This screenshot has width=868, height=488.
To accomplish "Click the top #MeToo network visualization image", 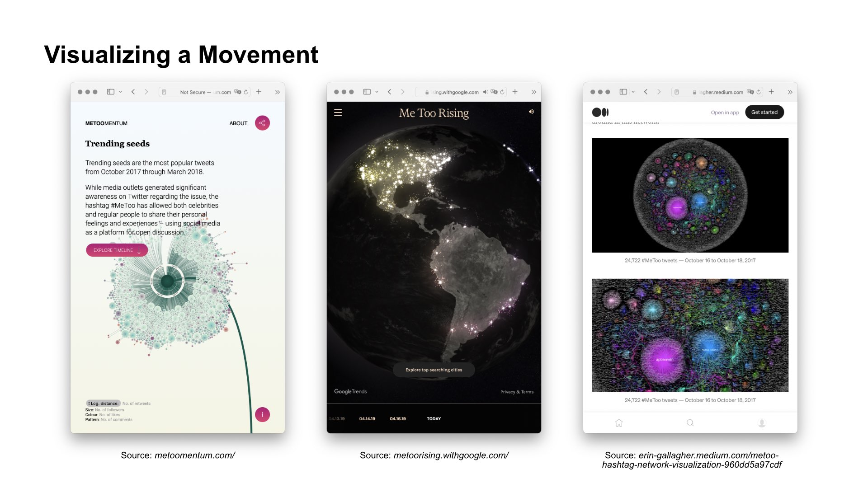I will point(690,195).
